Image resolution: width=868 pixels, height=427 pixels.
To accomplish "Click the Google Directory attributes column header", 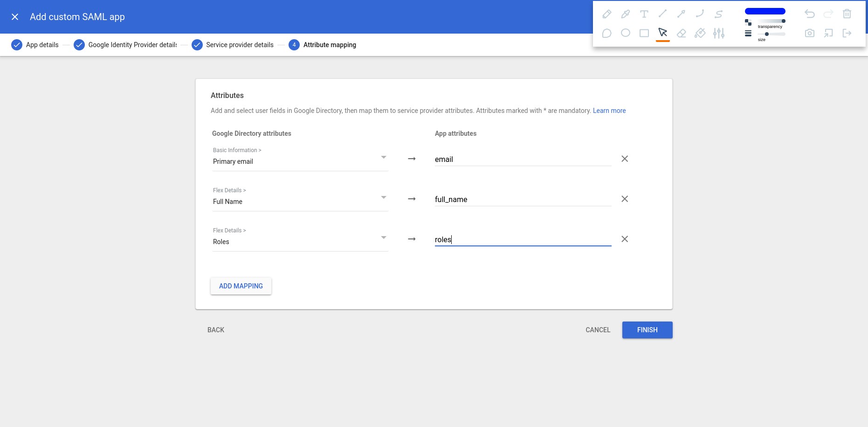I will (252, 133).
